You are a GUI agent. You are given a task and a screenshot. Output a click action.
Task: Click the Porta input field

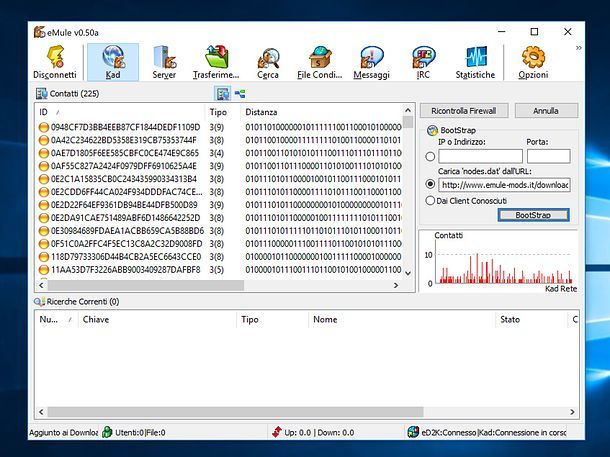pos(548,157)
